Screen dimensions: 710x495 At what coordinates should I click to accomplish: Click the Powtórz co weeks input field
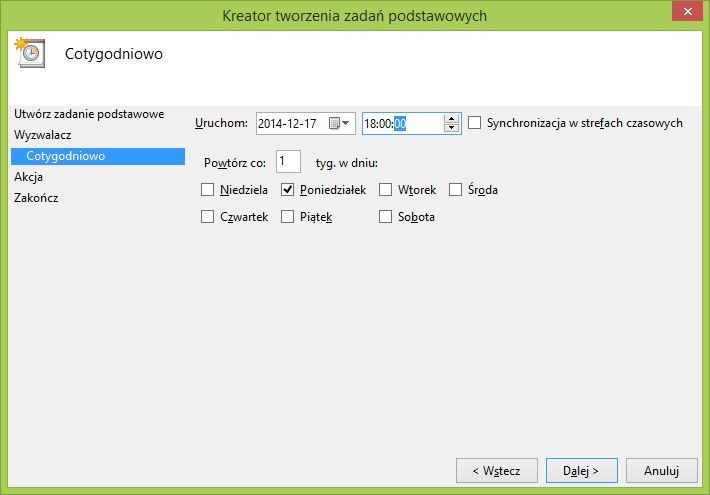(x=288, y=162)
